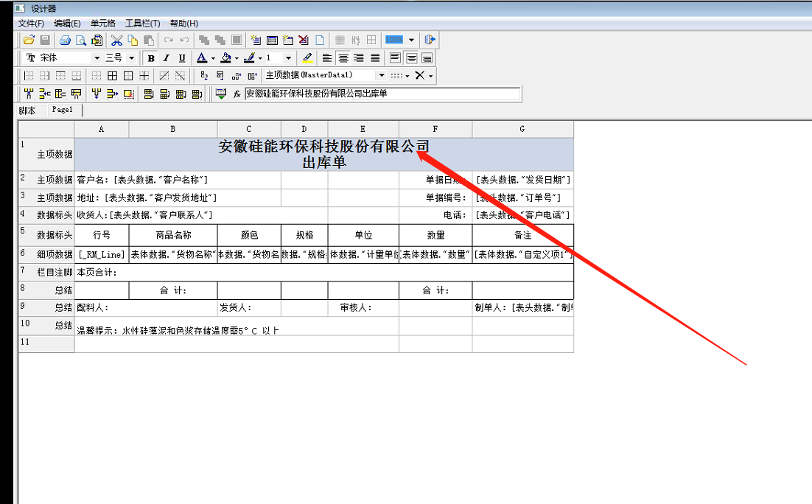Switch to the 脚本 tab
This screenshot has width=812, height=504.
click(27, 111)
